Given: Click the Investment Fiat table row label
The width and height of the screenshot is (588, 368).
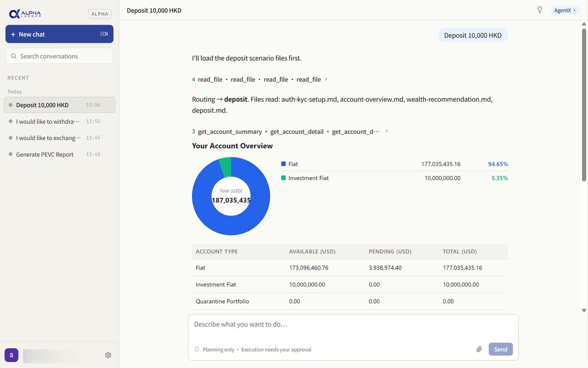Looking at the screenshot, I should pyautogui.click(x=215, y=285).
